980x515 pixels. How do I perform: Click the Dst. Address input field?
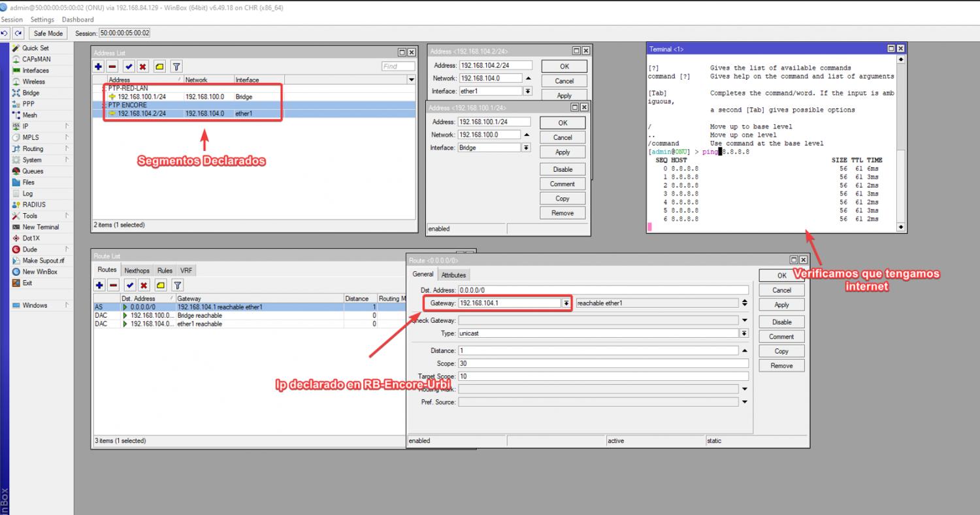602,290
